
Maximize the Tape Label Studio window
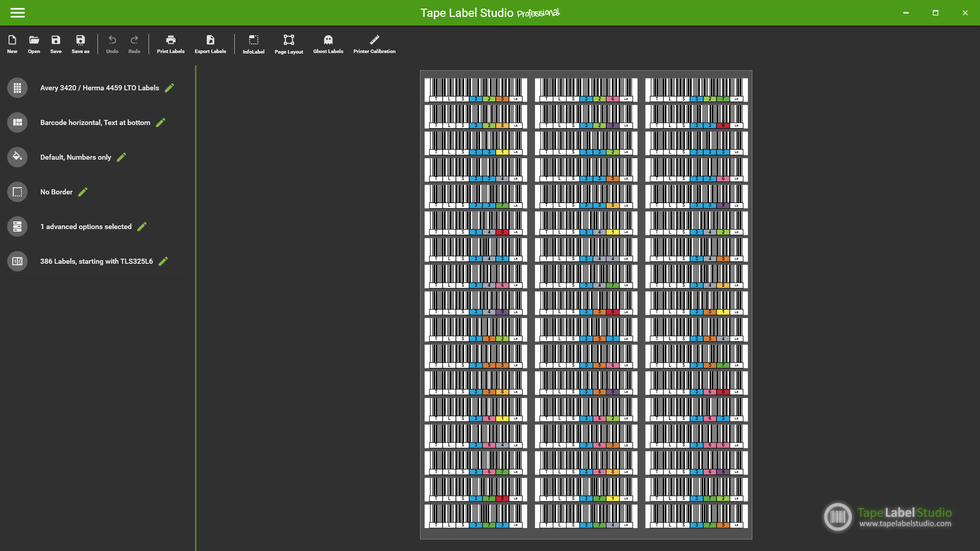[x=936, y=13]
